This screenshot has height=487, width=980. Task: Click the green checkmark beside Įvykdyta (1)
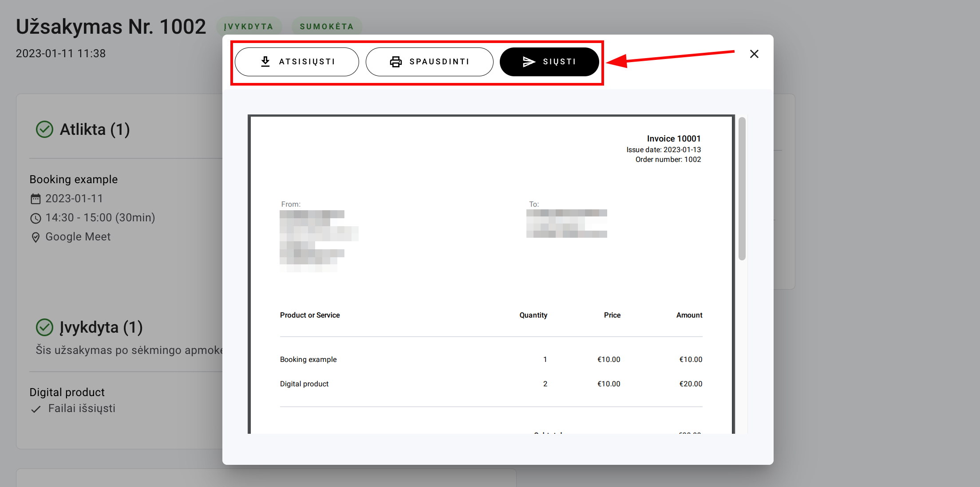[x=44, y=327]
